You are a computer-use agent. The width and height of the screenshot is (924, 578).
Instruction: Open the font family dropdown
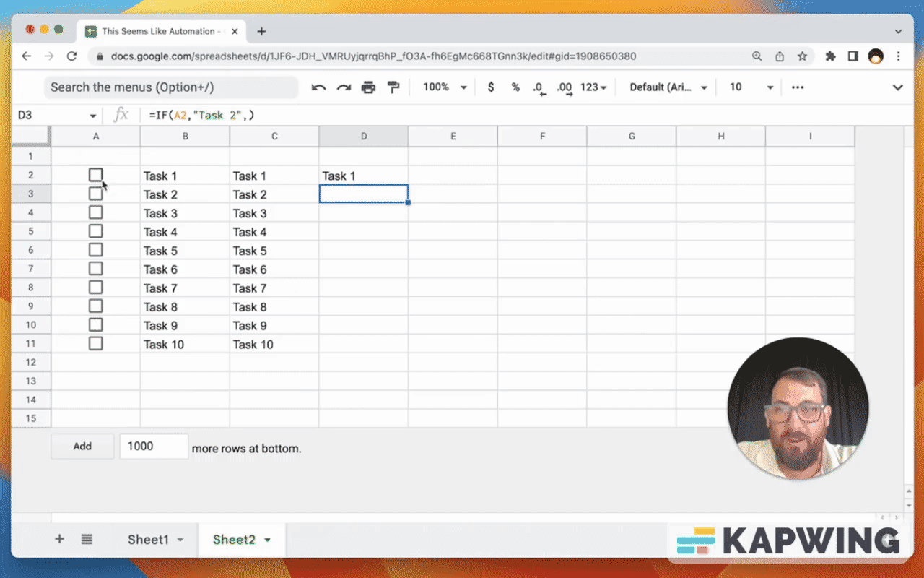pos(665,87)
